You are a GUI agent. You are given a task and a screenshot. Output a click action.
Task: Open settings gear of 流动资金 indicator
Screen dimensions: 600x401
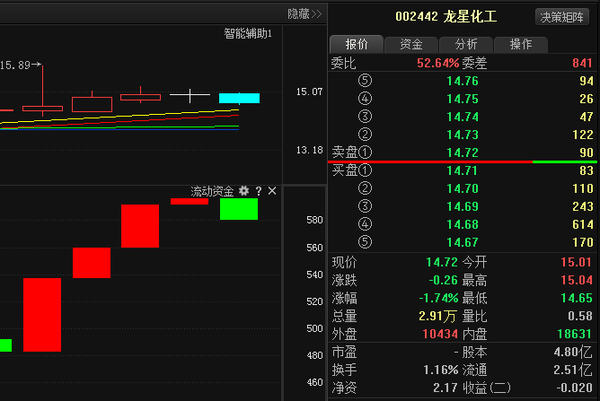point(244,191)
